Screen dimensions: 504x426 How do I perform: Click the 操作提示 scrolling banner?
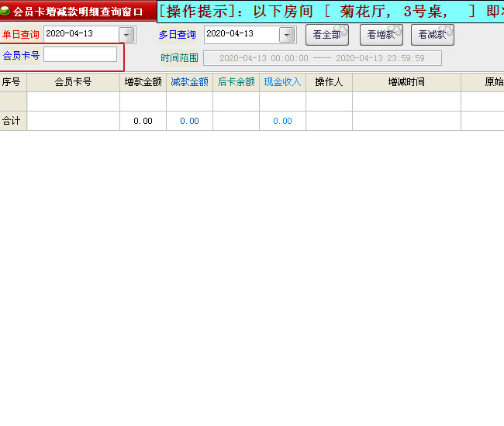click(330, 12)
